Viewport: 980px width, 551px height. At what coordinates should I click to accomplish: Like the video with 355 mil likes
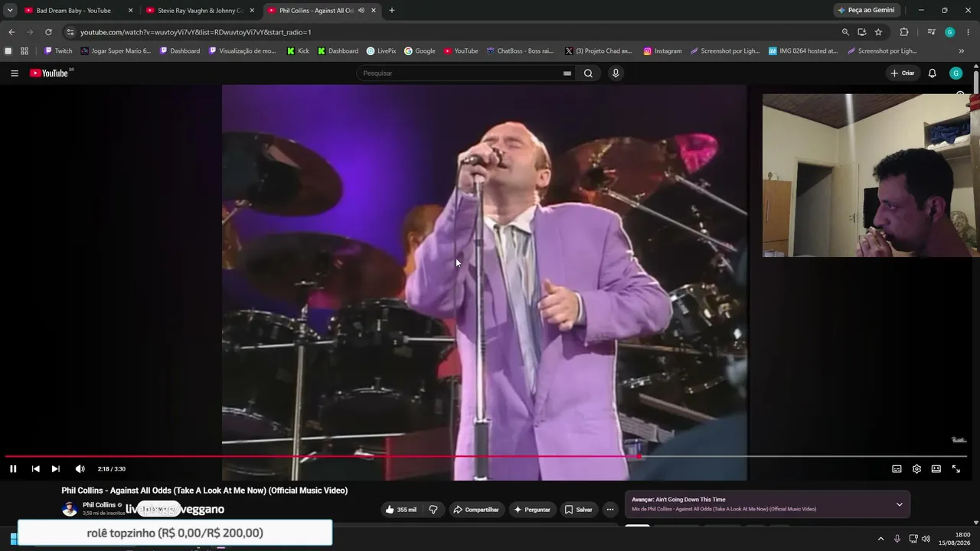point(401,510)
